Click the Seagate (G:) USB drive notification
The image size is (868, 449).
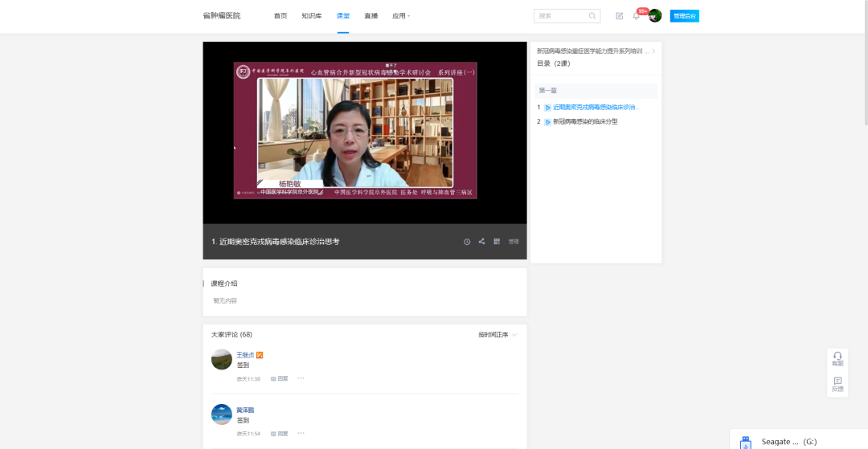pyautogui.click(x=798, y=441)
